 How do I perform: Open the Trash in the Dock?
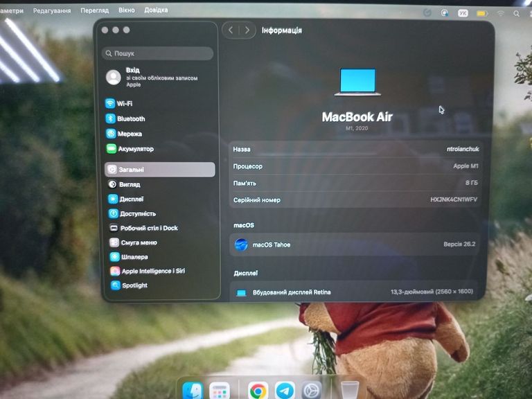click(349, 391)
